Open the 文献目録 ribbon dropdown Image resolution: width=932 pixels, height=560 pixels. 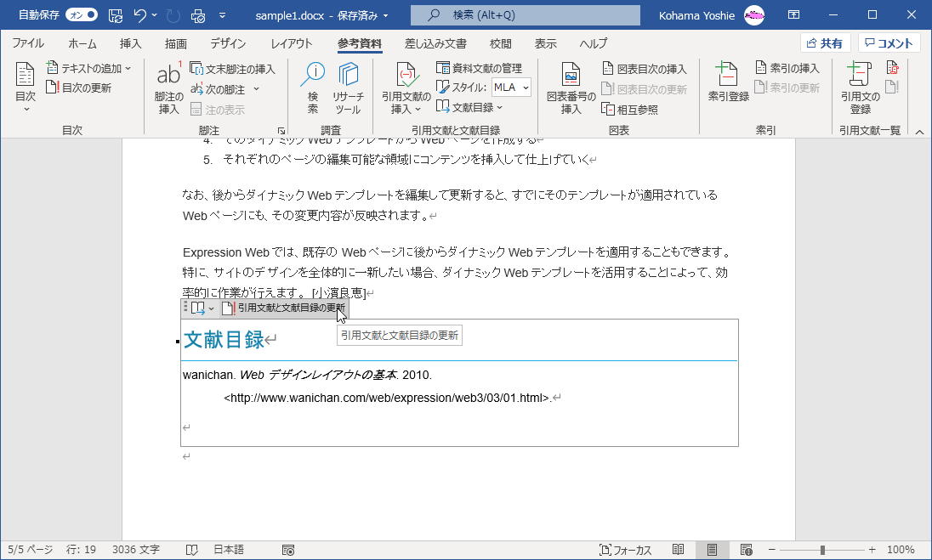469,107
